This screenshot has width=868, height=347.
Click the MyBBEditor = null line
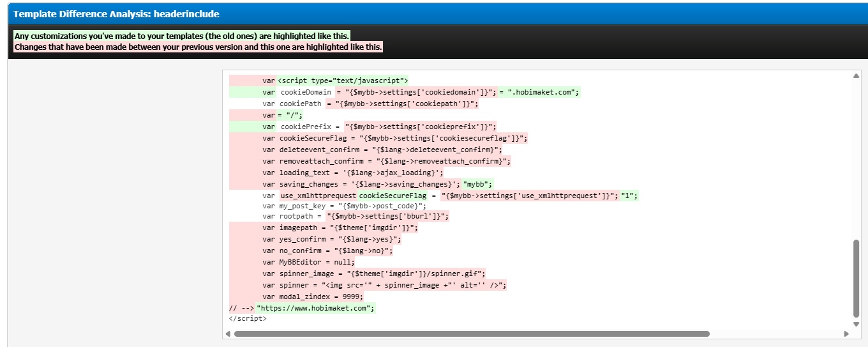(x=309, y=262)
